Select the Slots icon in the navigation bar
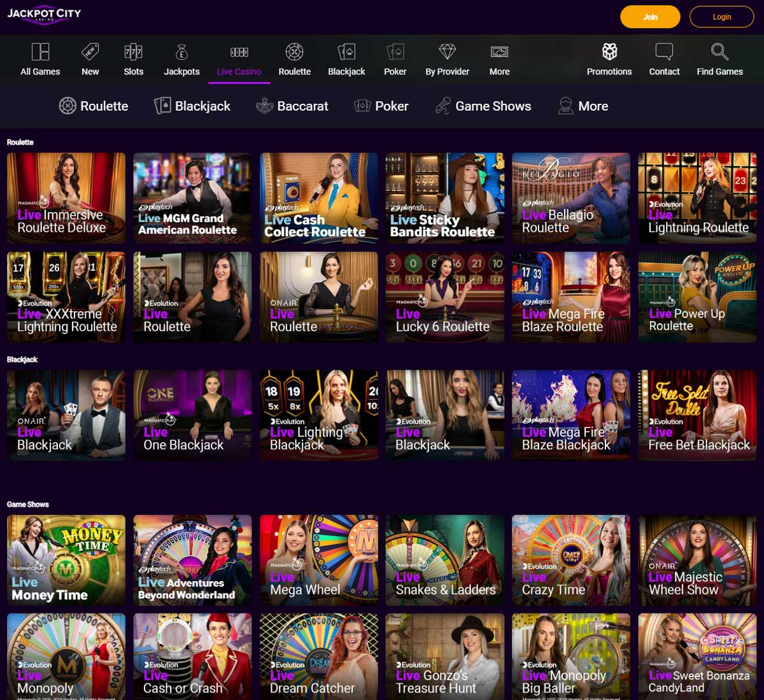Viewport: 764px width, 700px height. click(x=133, y=59)
